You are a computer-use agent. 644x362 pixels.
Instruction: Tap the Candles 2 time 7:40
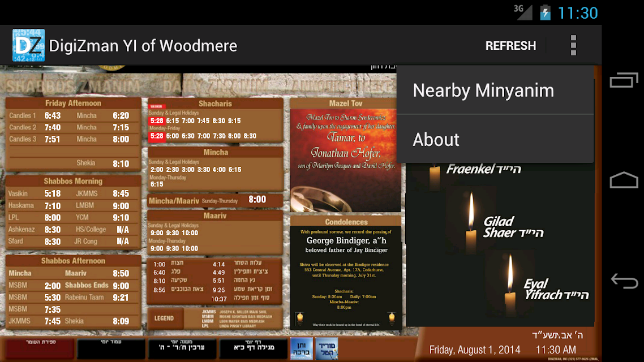52,128
